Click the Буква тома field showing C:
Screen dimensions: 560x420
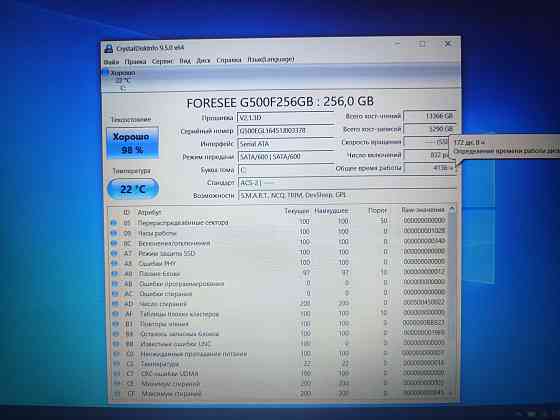286,170
